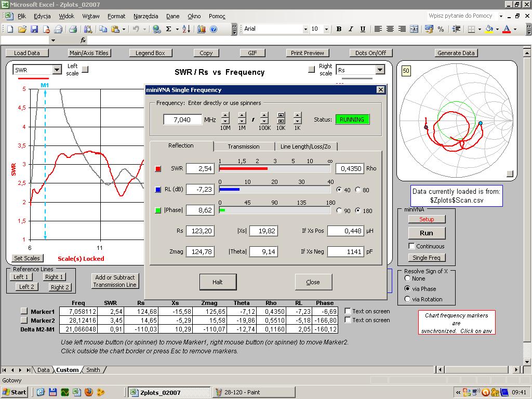
Task: Click the Open folder icon
Action: (x=22, y=29)
